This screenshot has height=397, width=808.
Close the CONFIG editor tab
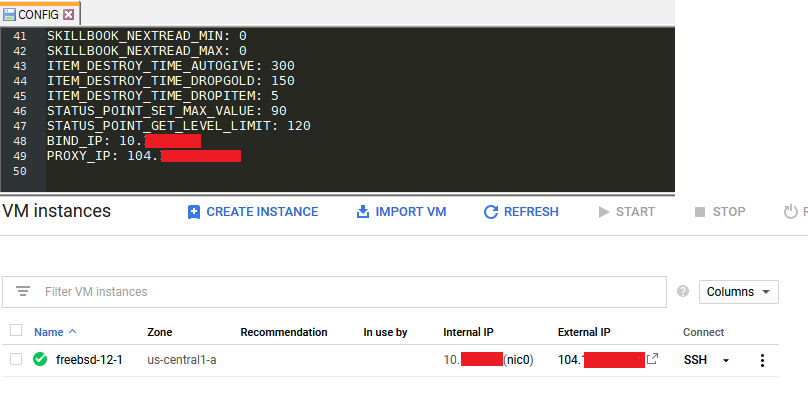pos(69,14)
